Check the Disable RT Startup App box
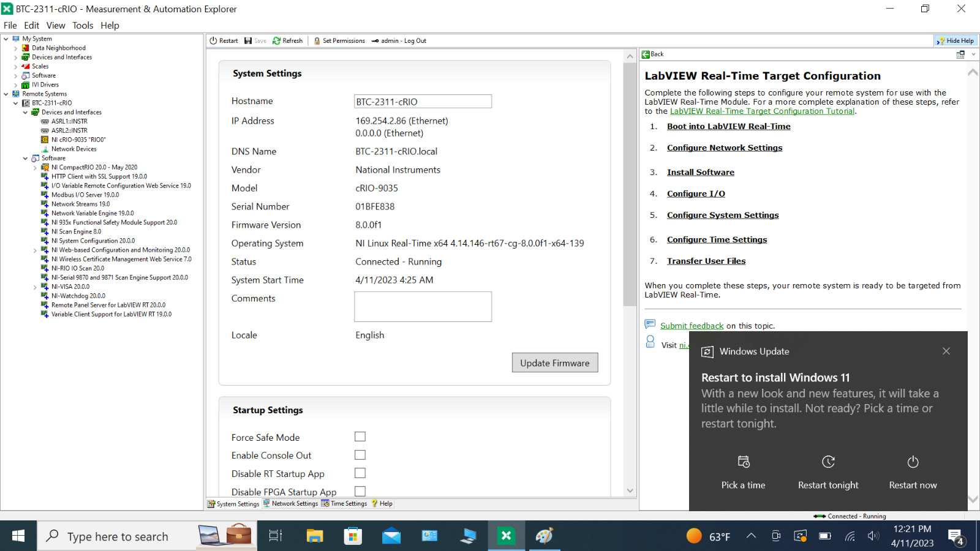 (x=360, y=473)
